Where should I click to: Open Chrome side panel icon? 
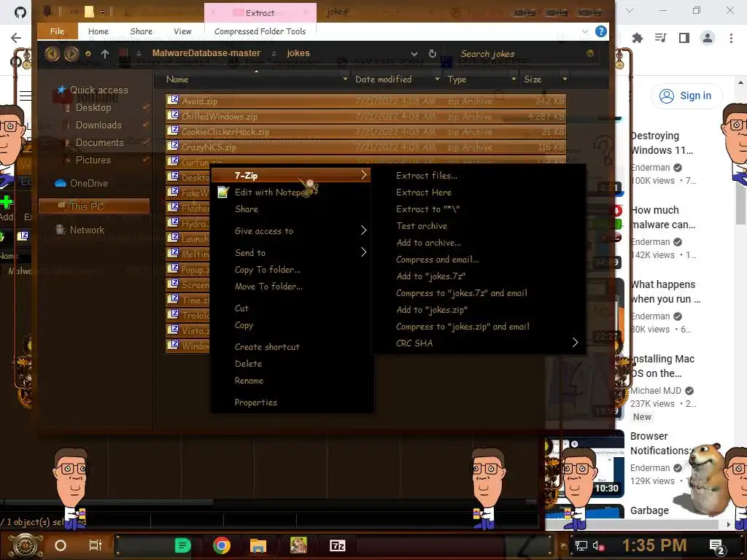pyautogui.click(x=684, y=38)
